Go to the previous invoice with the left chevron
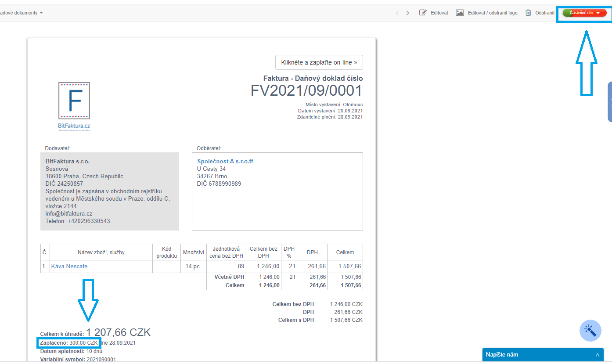The image size is (612, 364). [397, 13]
